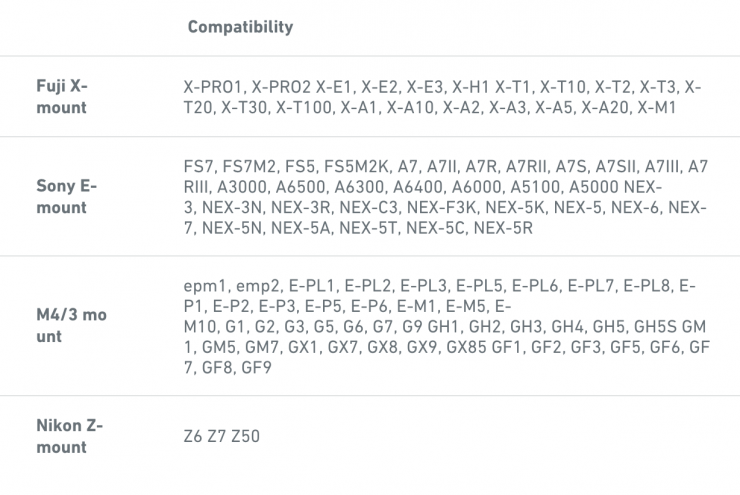
Task: Click the M4/3 mount row label
Action: (70, 326)
